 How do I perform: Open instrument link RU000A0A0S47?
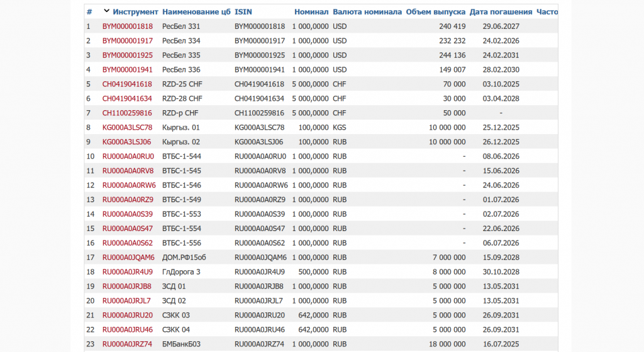pyautogui.click(x=127, y=228)
